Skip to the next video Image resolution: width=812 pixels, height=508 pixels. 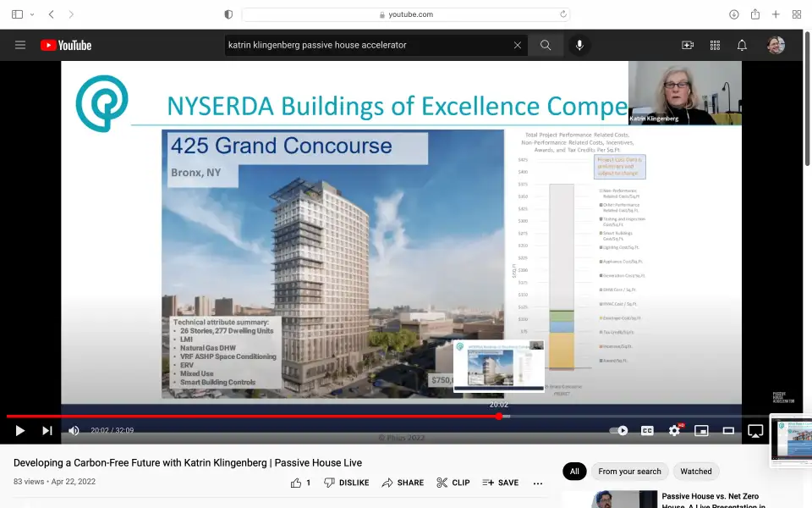[x=47, y=431]
